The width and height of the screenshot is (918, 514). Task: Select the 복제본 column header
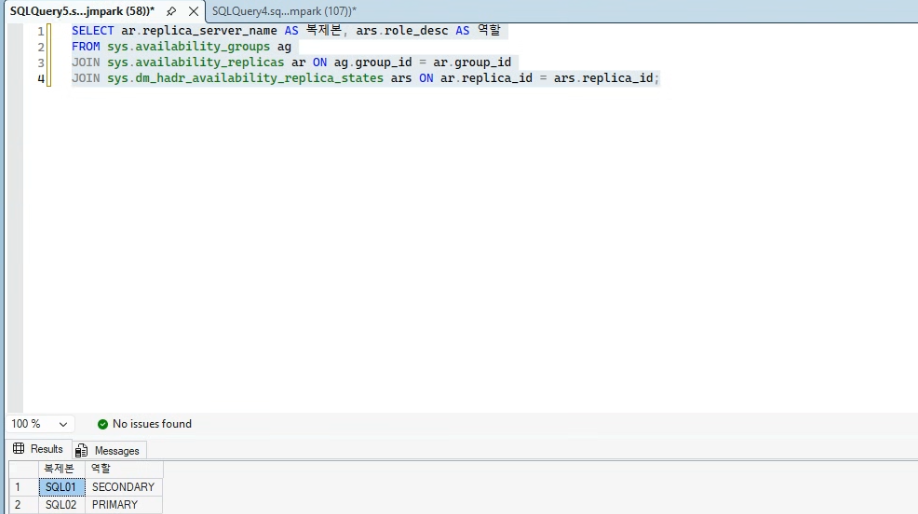point(61,469)
